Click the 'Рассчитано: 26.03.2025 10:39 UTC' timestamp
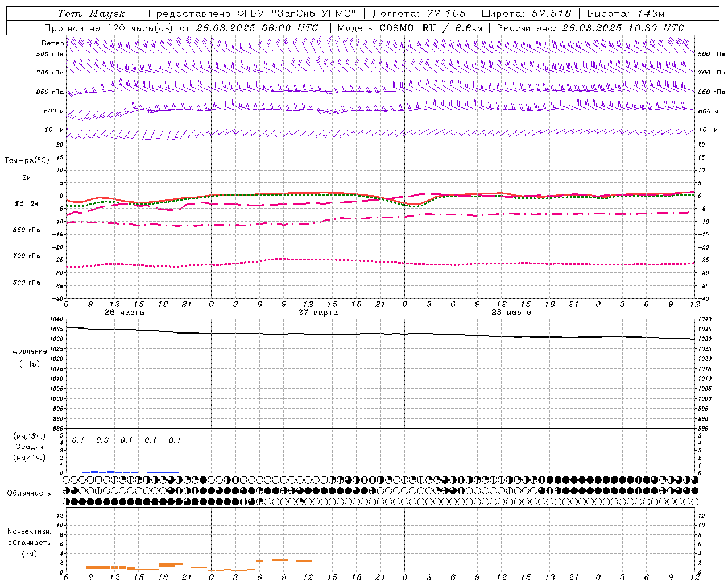728x582 pixels. tap(590, 28)
